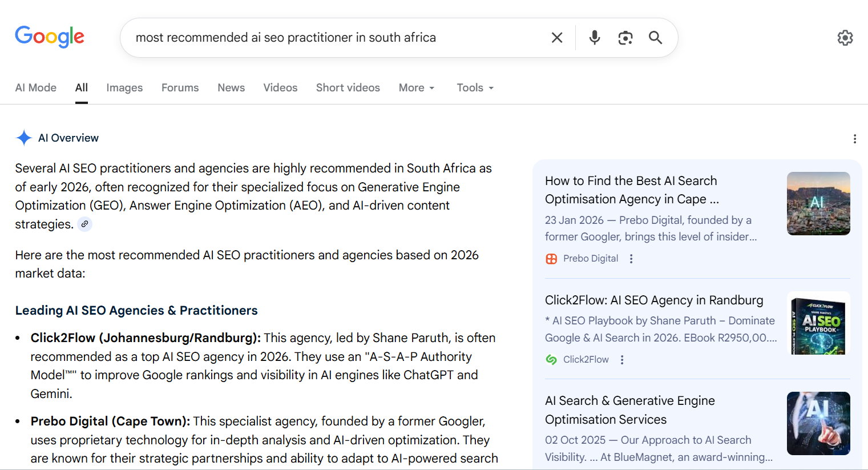This screenshot has height=470, width=868.
Task: Switch to the Images tab
Action: pyautogui.click(x=124, y=88)
